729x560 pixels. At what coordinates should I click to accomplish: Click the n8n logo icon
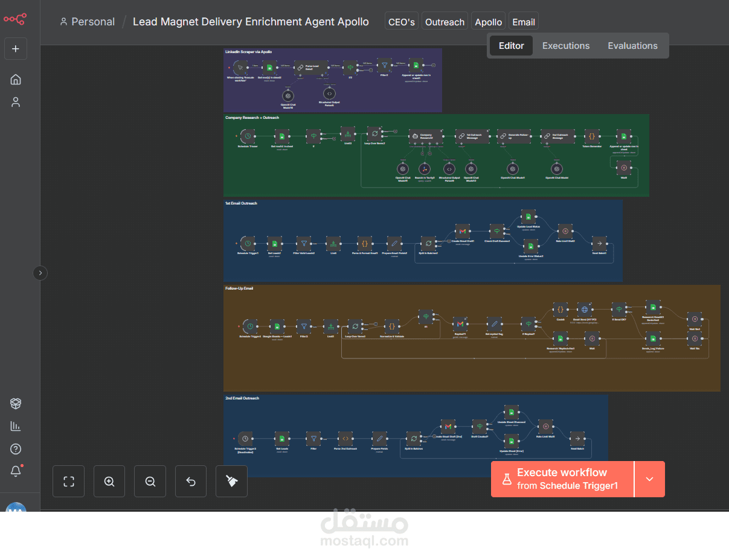click(x=15, y=19)
